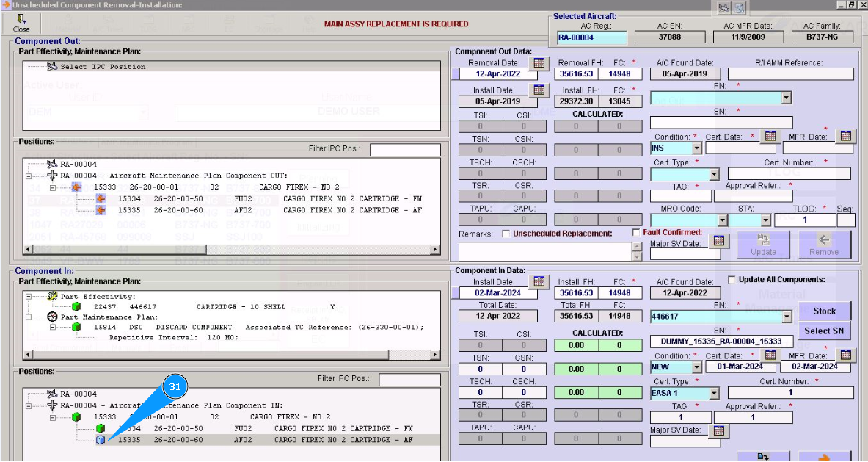The image size is (868, 462).
Task: Collapse the 15333 CARGO FIREX node in Component Out
Action: (53, 187)
